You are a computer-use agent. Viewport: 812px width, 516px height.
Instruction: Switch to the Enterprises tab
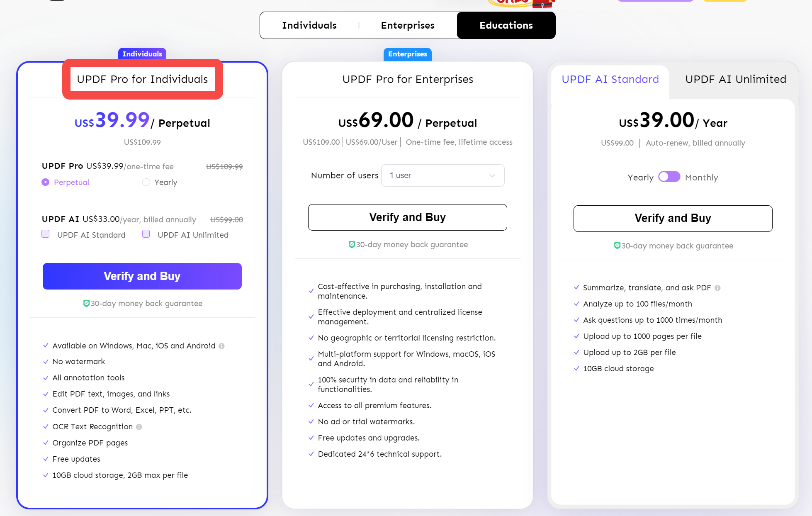coord(408,25)
